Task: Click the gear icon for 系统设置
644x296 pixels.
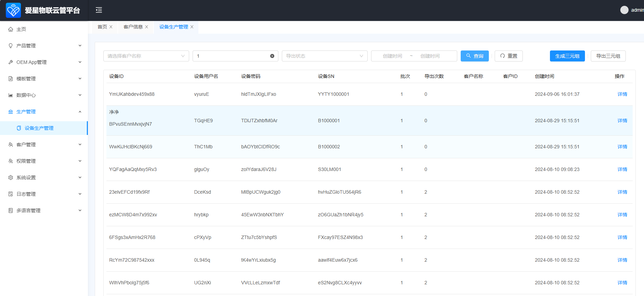Action: pyautogui.click(x=11, y=178)
